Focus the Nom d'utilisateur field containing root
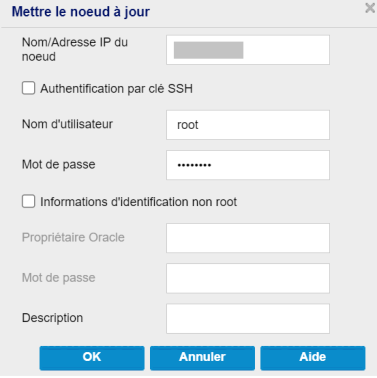377x378 pixels. 248,125
